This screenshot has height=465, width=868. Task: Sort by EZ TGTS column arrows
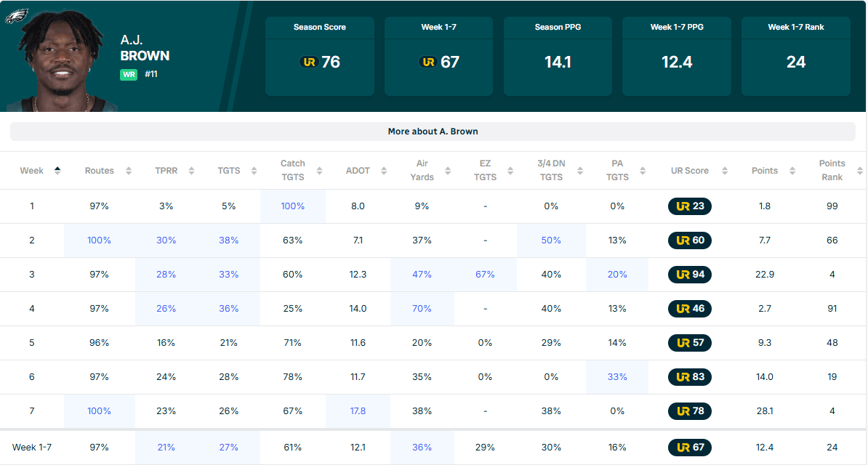click(x=510, y=171)
